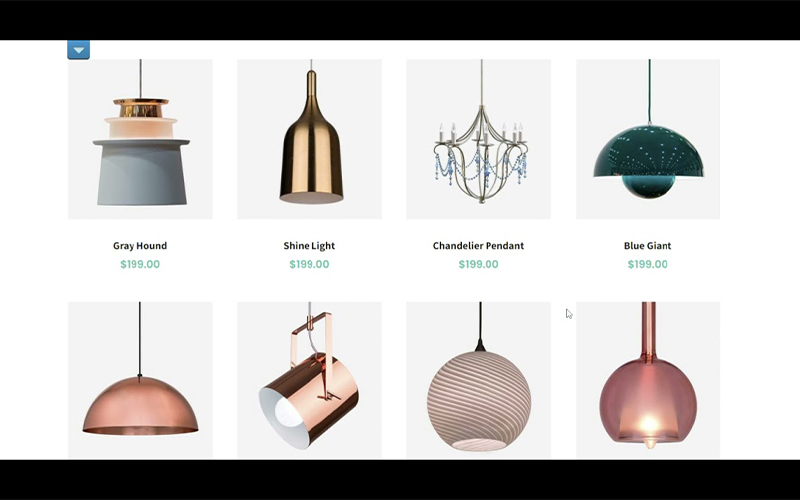Click the blue dropdown arrow button

tap(79, 50)
